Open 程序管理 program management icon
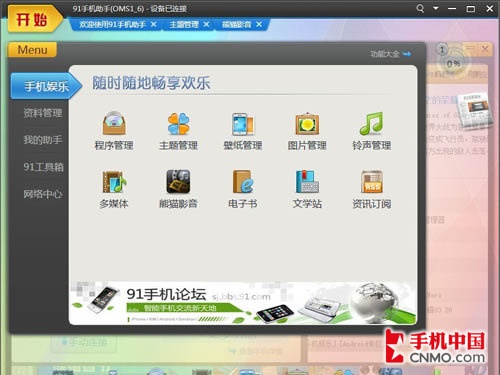Image resolution: width=500 pixels, height=375 pixels. [x=114, y=124]
